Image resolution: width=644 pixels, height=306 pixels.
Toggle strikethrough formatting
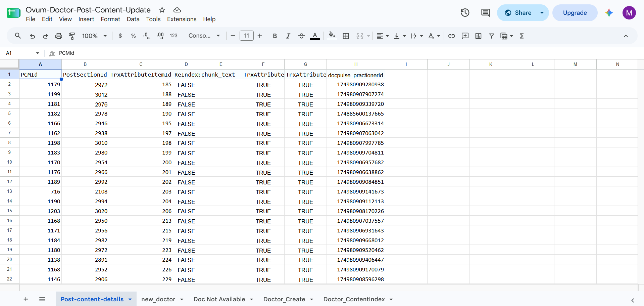(x=301, y=36)
